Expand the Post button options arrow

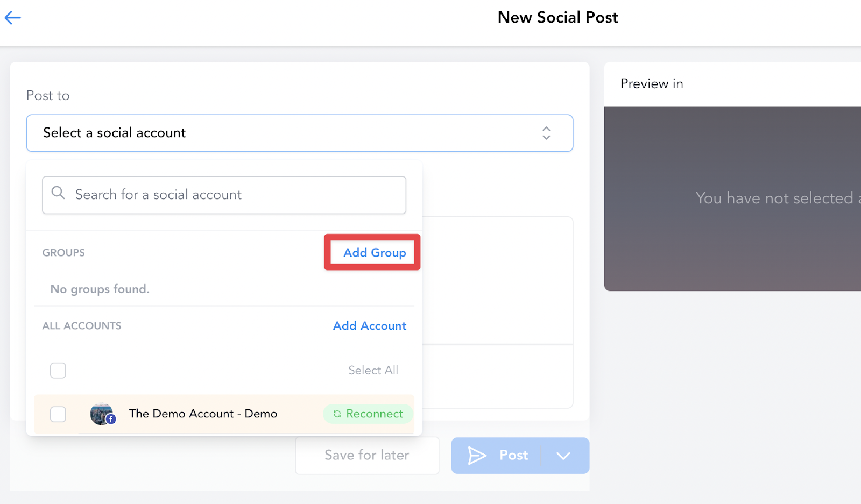(x=563, y=456)
